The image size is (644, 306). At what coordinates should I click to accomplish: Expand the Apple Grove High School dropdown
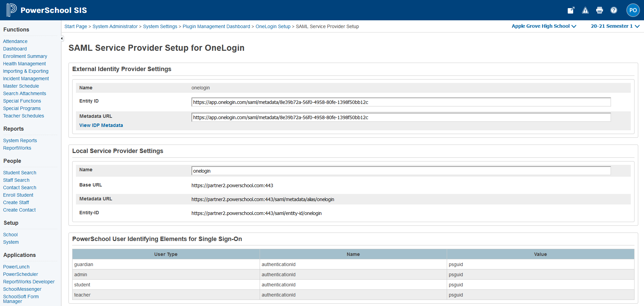[544, 26]
